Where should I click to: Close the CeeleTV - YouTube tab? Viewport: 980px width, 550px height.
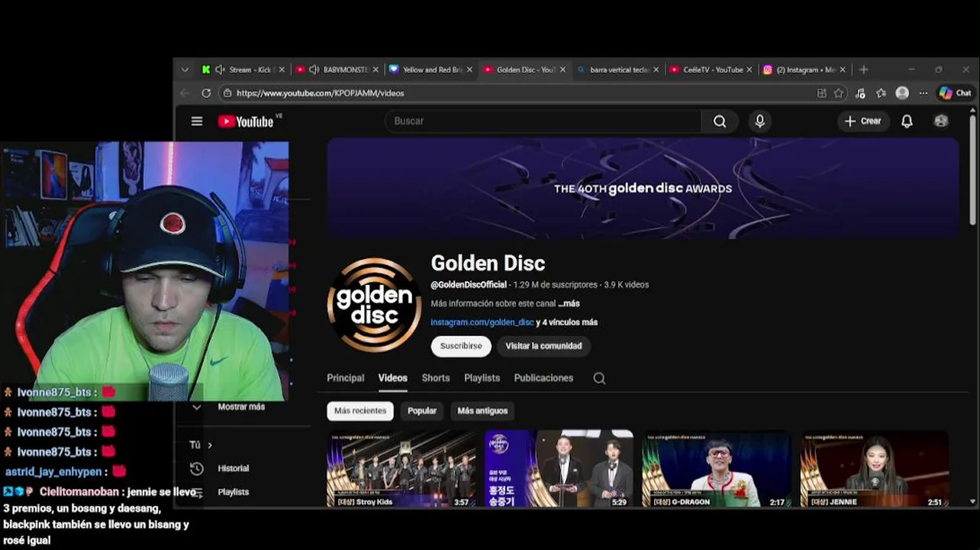pyautogui.click(x=750, y=70)
